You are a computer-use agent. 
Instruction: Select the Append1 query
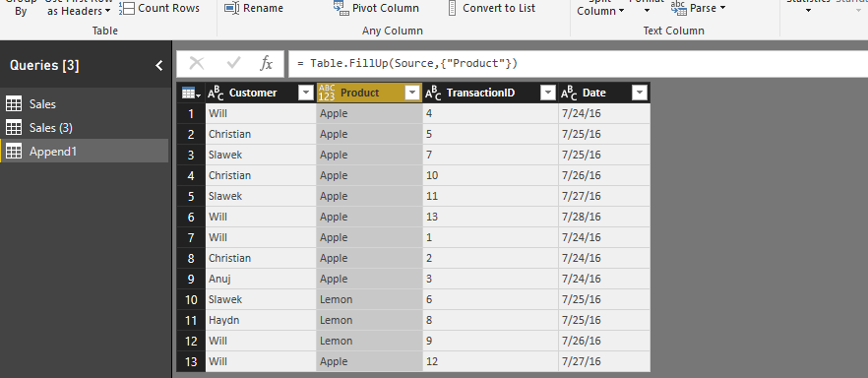(x=85, y=151)
